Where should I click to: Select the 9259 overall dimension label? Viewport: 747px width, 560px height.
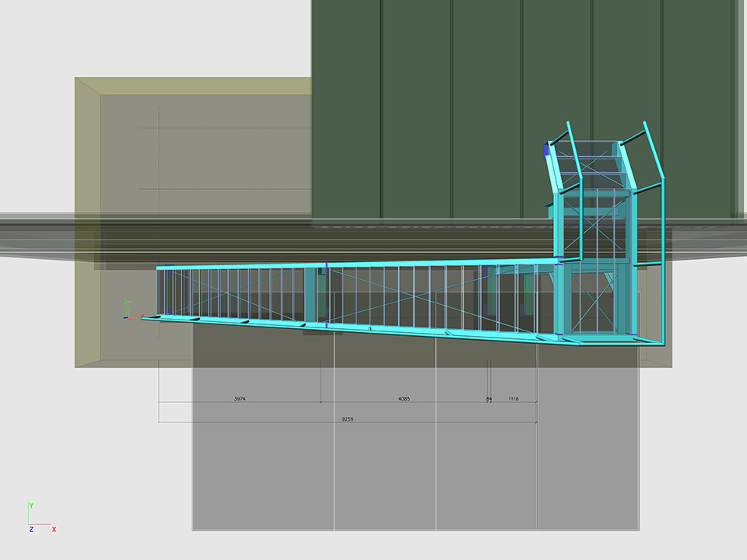point(347,419)
